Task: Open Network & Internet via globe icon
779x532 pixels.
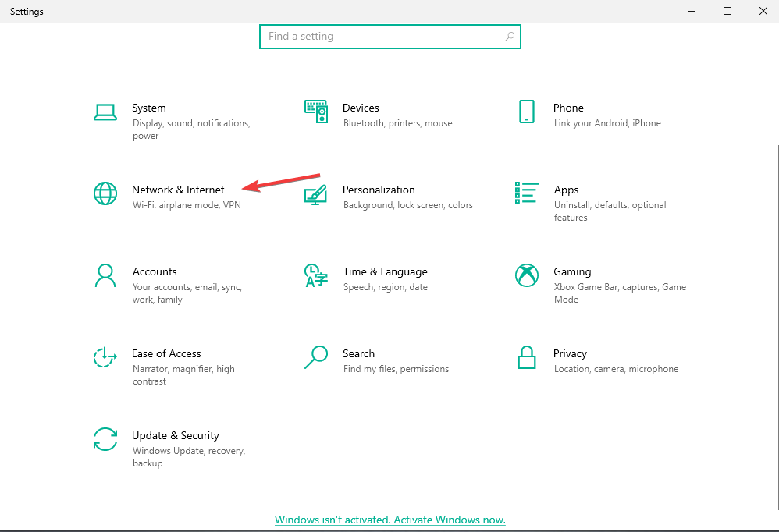Action: click(x=105, y=193)
